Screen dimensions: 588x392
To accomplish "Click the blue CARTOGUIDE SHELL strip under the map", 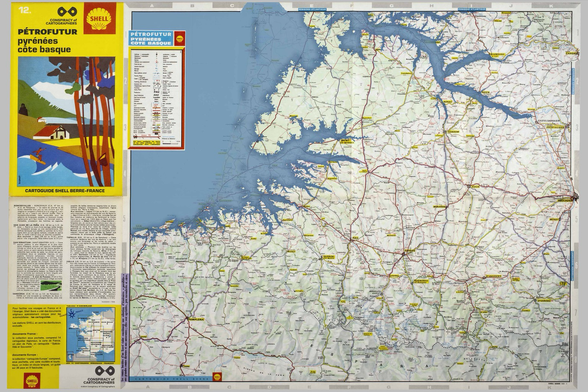I will (171, 379).
